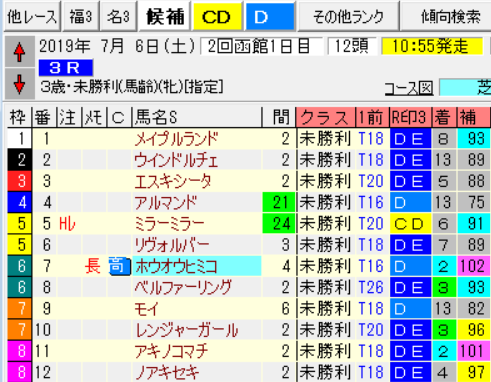491x382 pixels.
Task: Open the コース図 link
Action: (409, 88)
